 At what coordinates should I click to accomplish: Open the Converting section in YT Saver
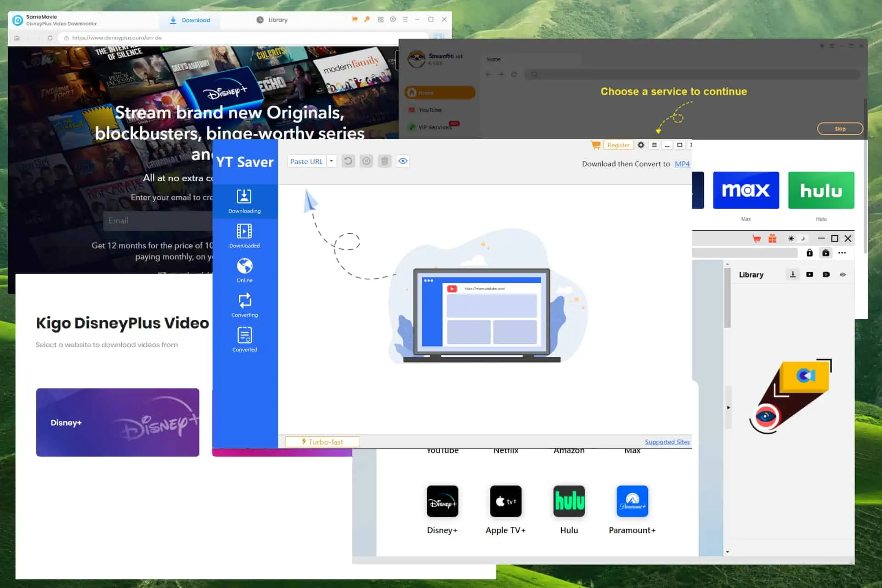pos(244,305)
